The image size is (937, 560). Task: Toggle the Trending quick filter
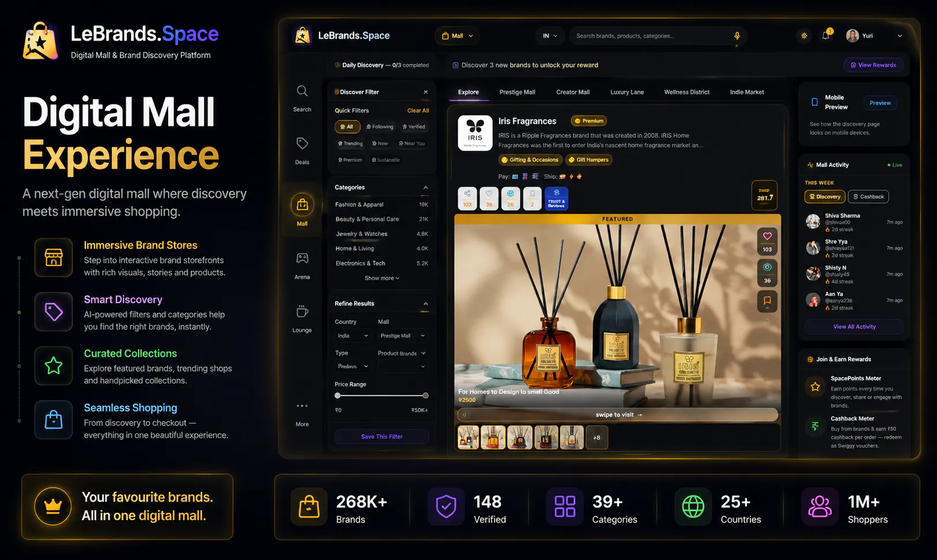tap(351, 143)
